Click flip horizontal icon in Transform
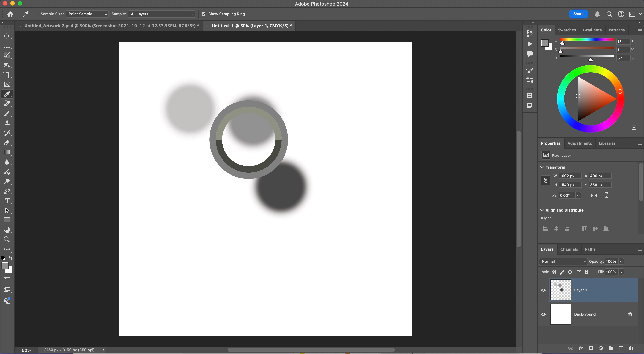Image resolution: width=644 pixels, height=354 pixels. coord(594,195)
